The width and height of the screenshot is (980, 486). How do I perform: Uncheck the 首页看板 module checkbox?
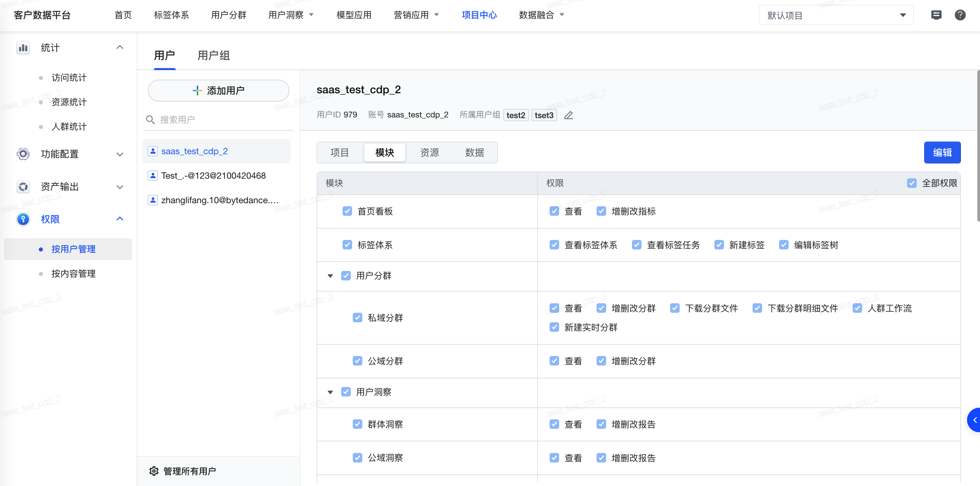coord(347,211)
